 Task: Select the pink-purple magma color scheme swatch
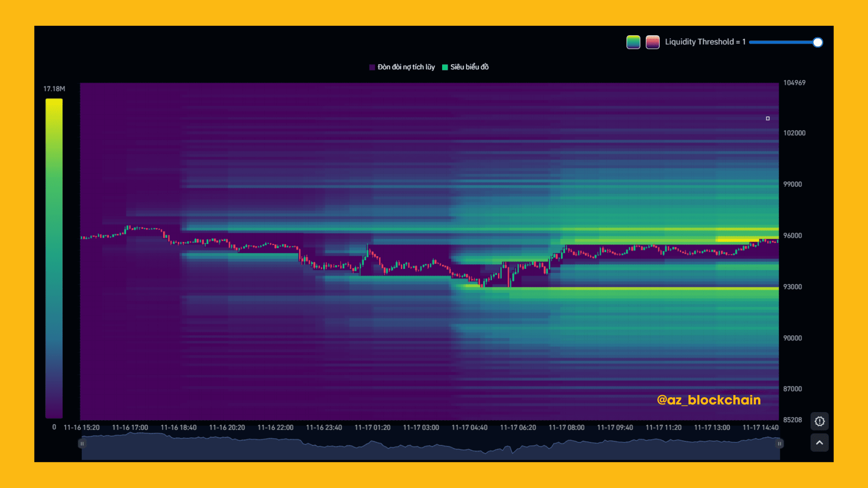coord(652,42)
